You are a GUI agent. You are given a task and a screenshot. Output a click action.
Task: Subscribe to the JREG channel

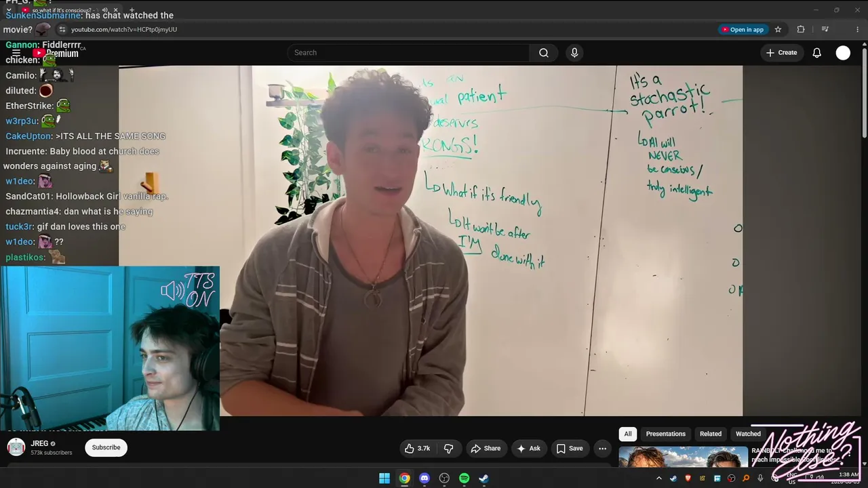[106, 447]
